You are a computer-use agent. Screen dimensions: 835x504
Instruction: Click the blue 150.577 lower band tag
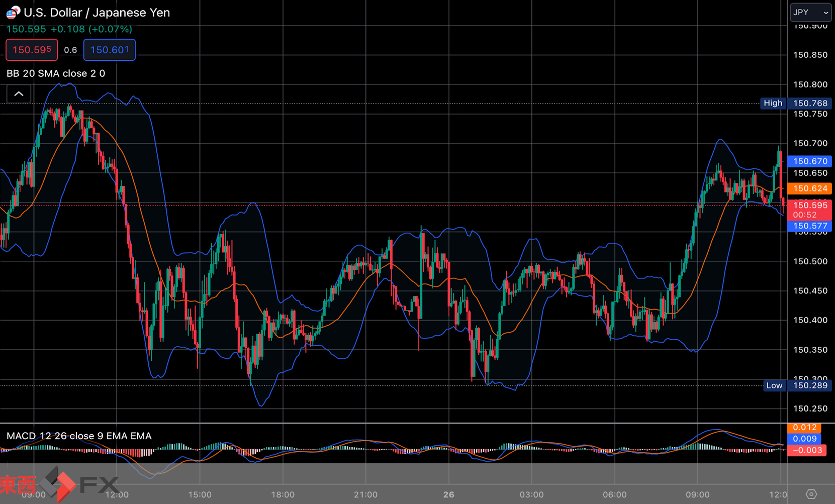pyautogui.click(x=809, y=226)
